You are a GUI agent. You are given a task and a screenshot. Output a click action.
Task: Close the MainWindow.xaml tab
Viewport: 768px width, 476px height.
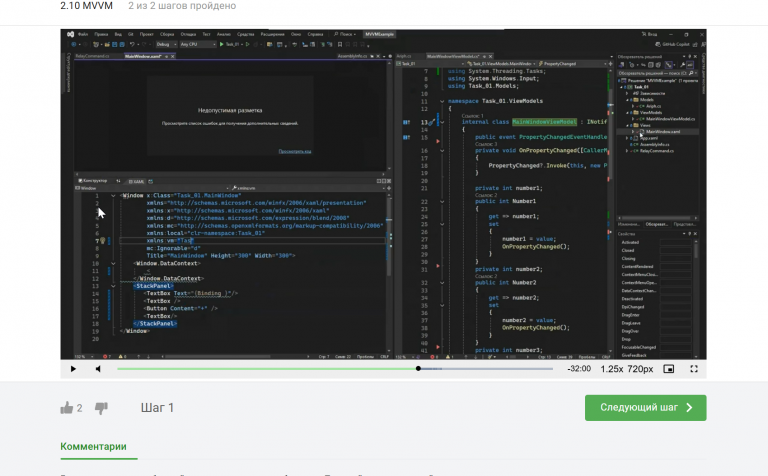(172, 56)
